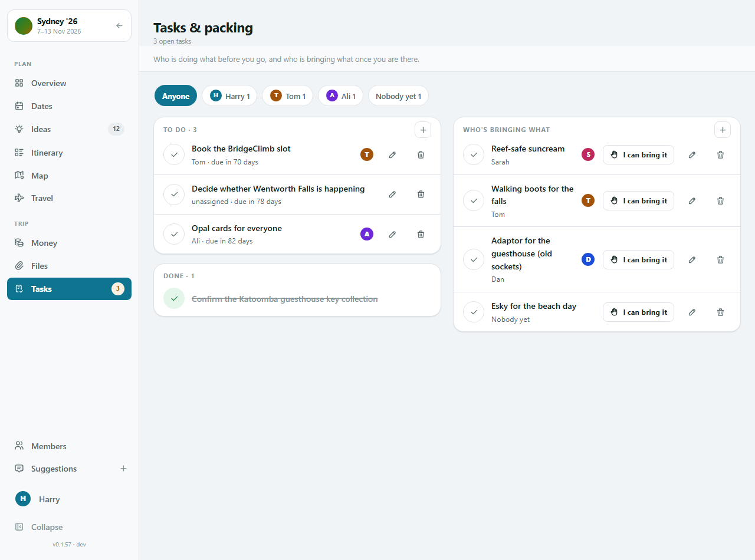Edit the Opal cards for everyone task
The image size is (755, 560).
392,235
